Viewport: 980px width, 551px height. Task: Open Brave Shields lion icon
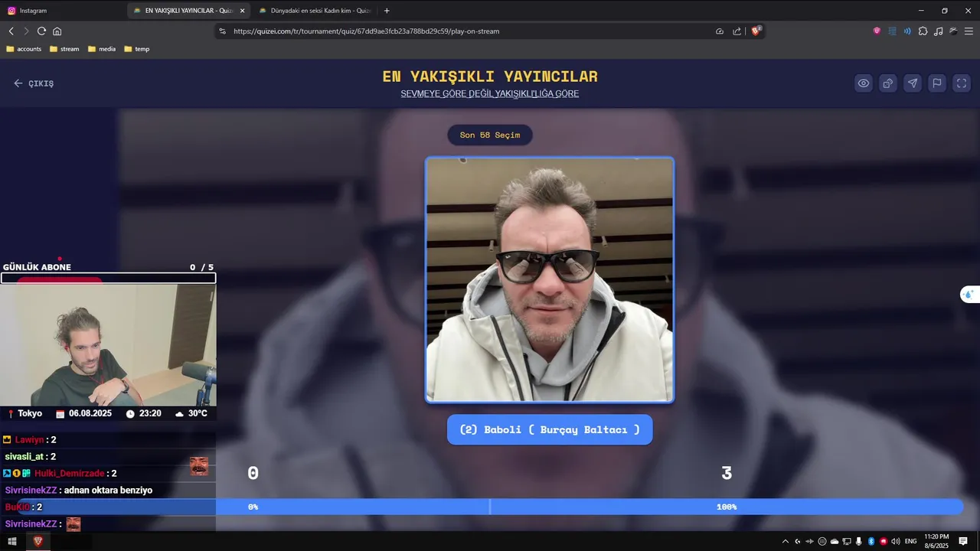[x=756, y=31]
